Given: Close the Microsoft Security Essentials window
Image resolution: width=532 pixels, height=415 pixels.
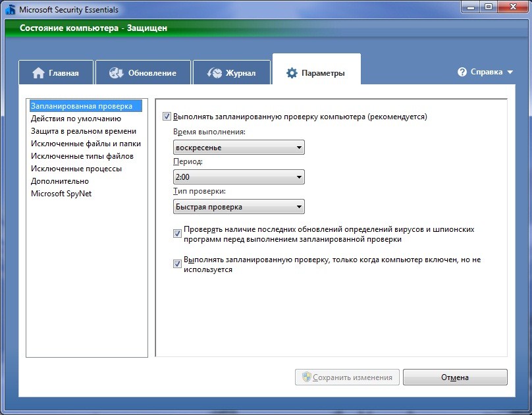Looking at the screenshot, I should 514,7.
